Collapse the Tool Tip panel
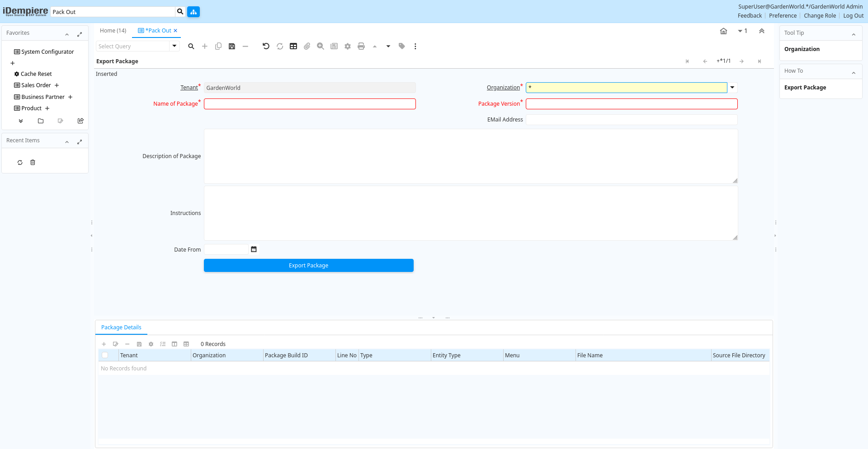This screenshot has width=868, height=449. (x=854, y=34)
